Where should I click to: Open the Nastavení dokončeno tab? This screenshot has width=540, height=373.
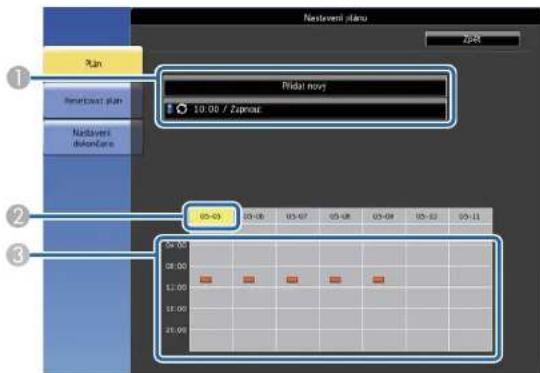pyautogui.click(x=93, y=138)
